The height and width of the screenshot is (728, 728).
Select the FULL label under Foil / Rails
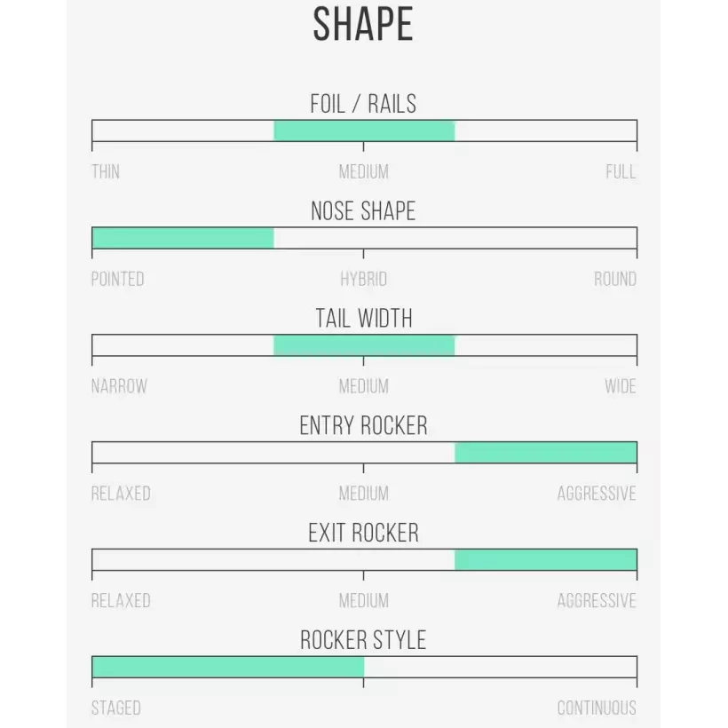[621, 171]
